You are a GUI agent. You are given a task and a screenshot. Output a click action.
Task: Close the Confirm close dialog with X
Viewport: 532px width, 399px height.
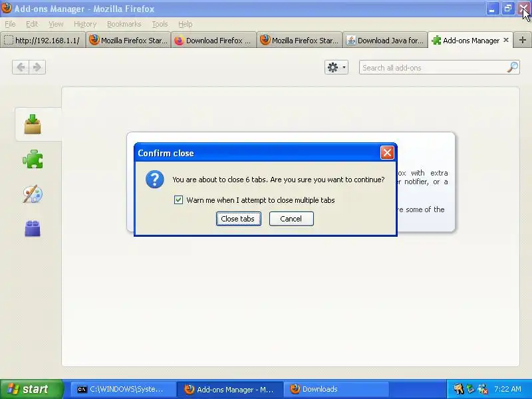pos(387,153)
